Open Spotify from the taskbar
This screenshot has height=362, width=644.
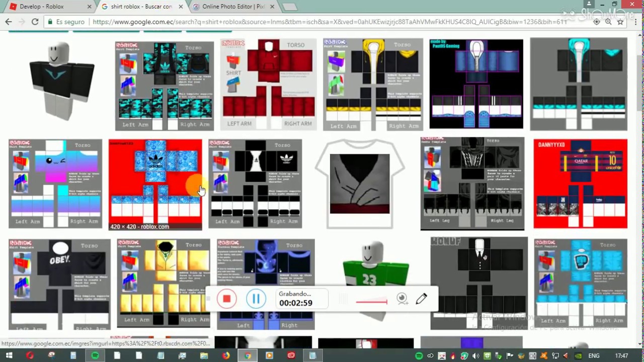coord(95,356)
